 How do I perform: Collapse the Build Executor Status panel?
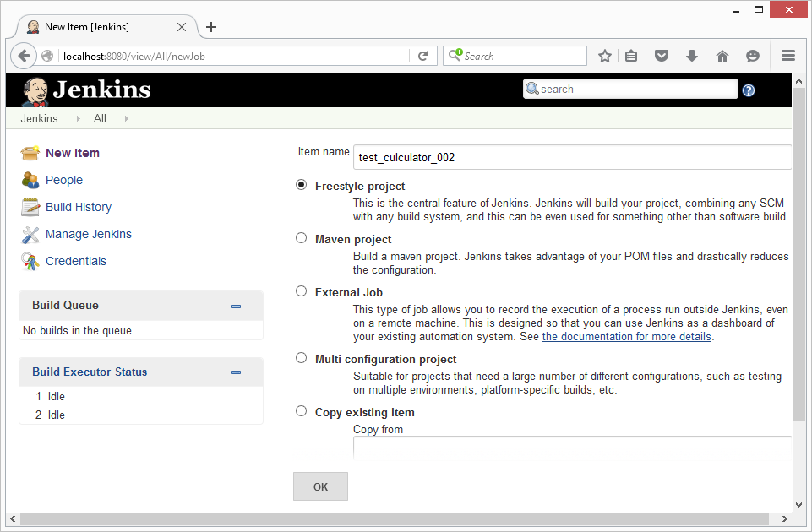236,372
